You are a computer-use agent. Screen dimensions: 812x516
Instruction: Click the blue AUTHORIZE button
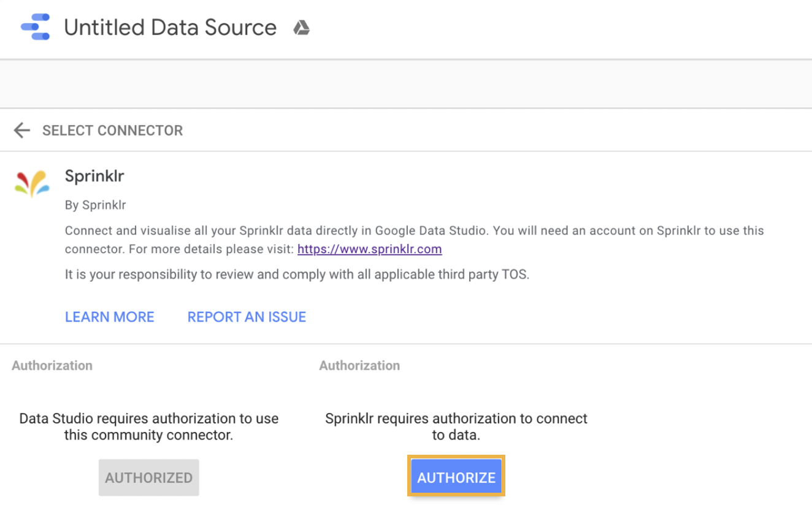tap(456, 477)
